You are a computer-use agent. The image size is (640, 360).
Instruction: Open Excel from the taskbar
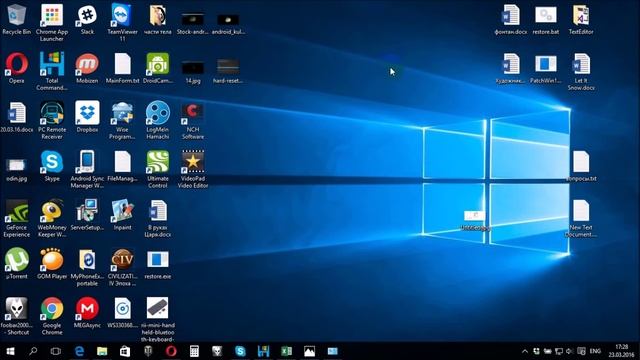pos(287,351)
